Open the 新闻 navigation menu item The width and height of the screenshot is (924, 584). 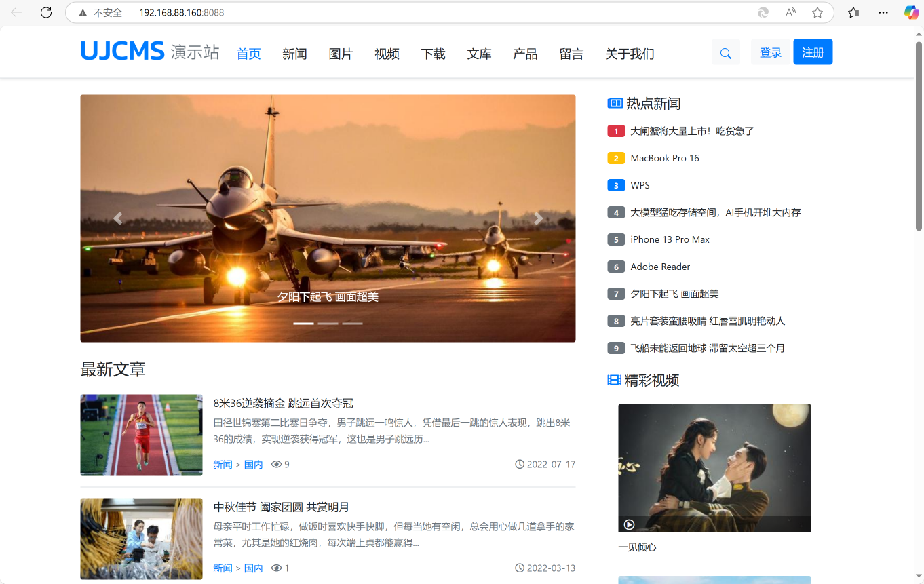point(294,54)
